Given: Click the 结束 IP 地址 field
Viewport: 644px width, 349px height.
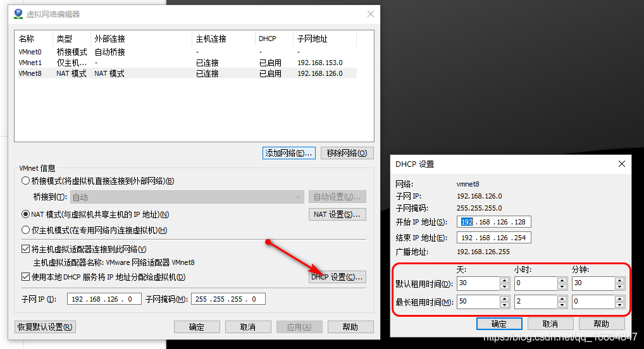Looking at the screenshot, I should (x=493, y=238).
